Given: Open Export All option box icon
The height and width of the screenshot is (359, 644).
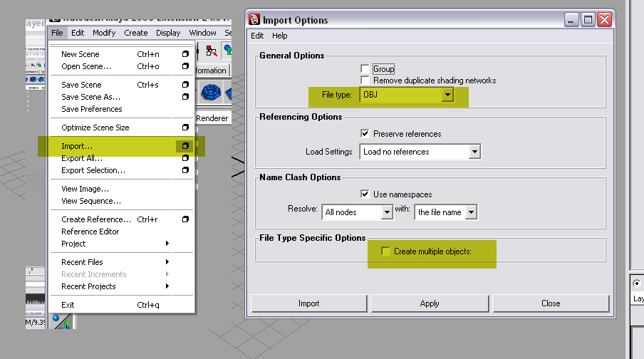Looking at the screenshot, I should [x=185, y=158].
